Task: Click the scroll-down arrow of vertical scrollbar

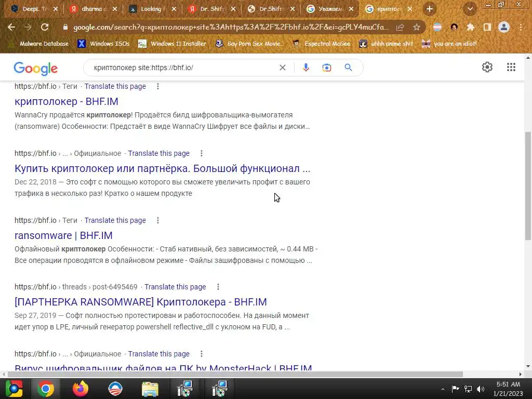Action: pos(528,366)
